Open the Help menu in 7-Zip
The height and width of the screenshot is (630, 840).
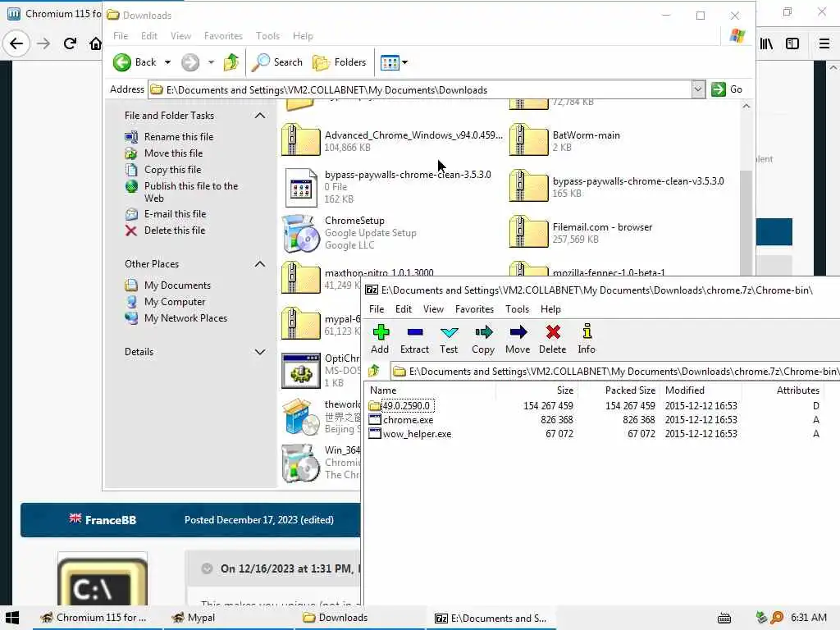click(x=550, y=309)
